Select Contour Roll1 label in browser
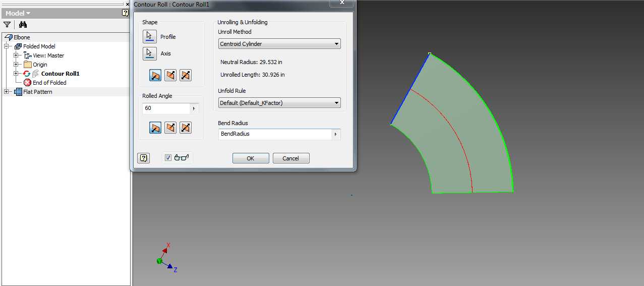This screenshot has width=644, height=286. click(61, 74)
